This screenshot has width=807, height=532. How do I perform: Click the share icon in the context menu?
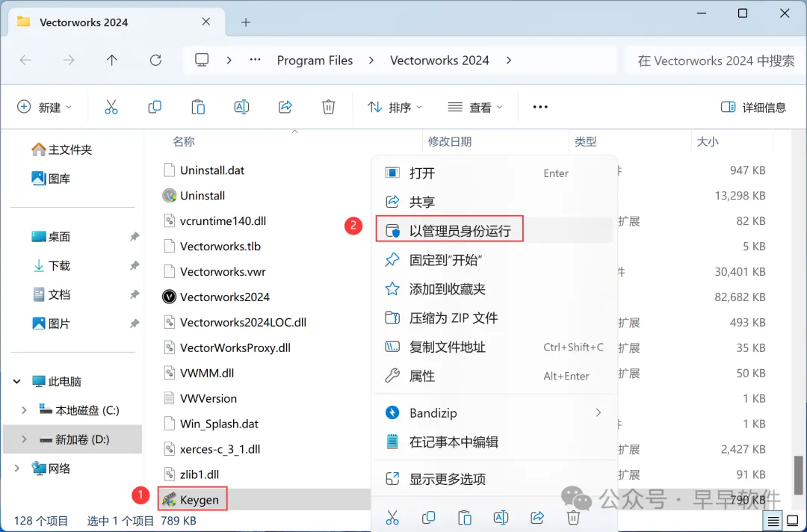tap(537, 517)
